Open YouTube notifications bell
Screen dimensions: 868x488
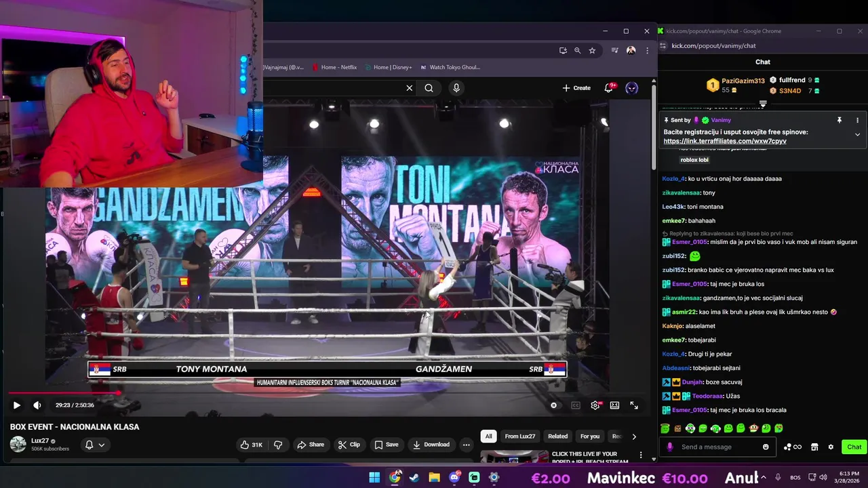[x=609, y=88]
